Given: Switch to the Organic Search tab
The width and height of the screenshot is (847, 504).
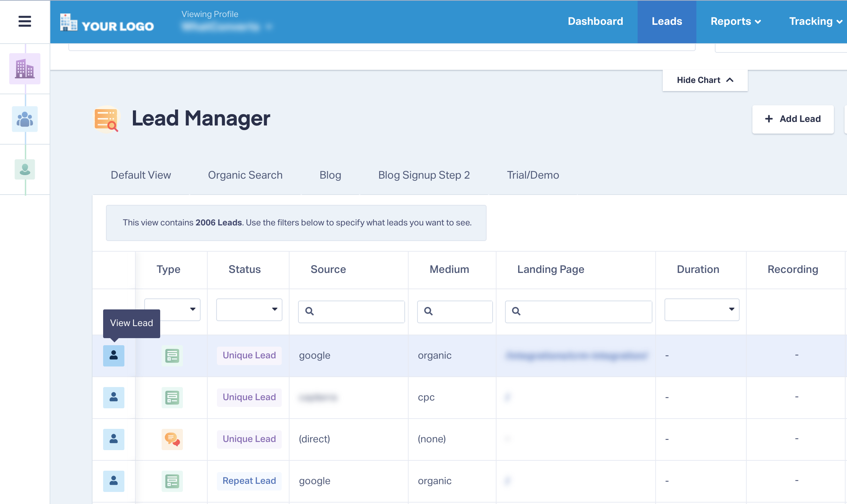Looking at the screenshot, I should click(x=245, y=175).
